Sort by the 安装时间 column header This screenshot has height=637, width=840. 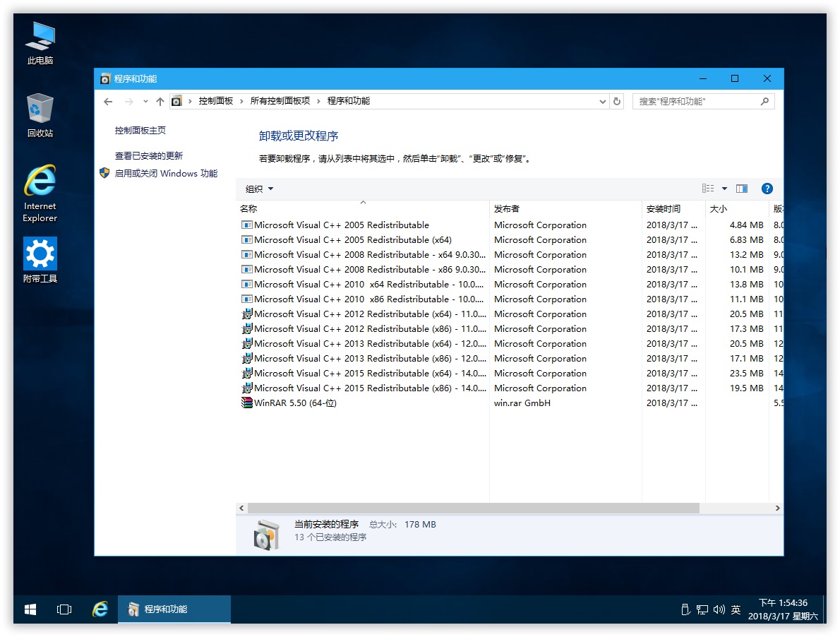pyautogui.click(x=673, y=208)
